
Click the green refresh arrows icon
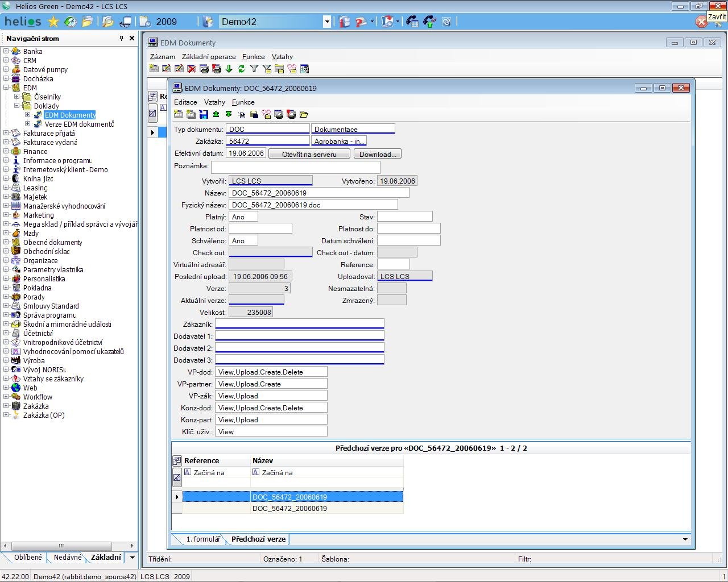point(242,69)
